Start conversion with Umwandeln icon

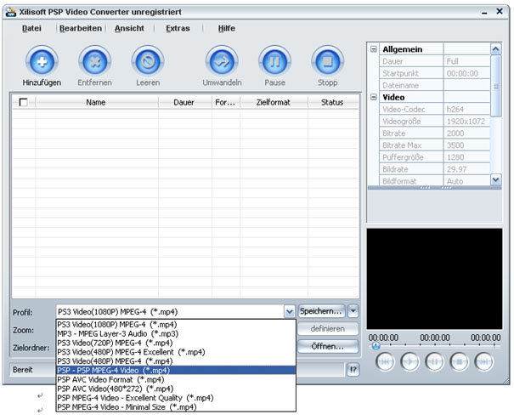[x=222, y=62]
